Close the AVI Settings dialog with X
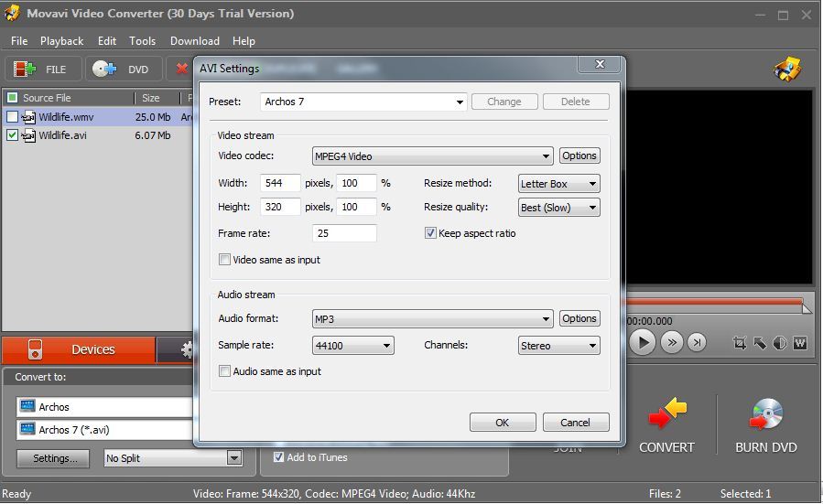823x504 pixels. pos(600,64)
